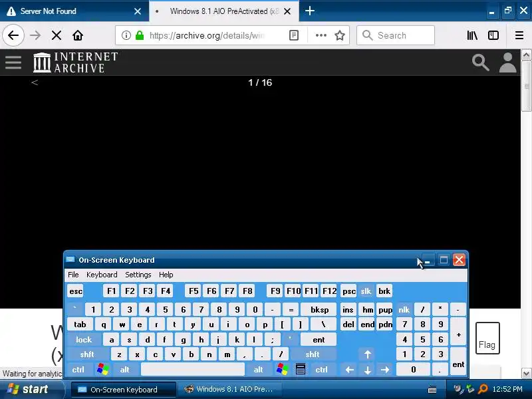This screenshot has width=532, height=399.
Task: Open the Firefox home page icon
Action: (x=78, y=35)
